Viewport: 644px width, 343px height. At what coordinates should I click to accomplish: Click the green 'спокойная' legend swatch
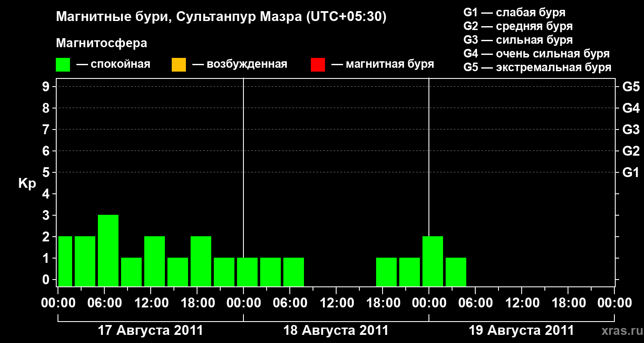[x=63, y=65]
